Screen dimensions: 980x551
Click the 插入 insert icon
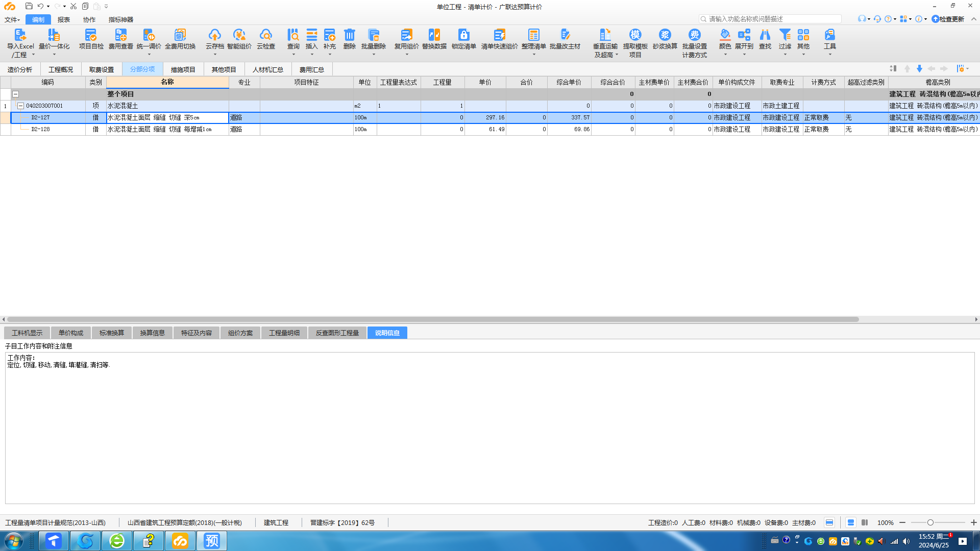click(x=311, y=35)
